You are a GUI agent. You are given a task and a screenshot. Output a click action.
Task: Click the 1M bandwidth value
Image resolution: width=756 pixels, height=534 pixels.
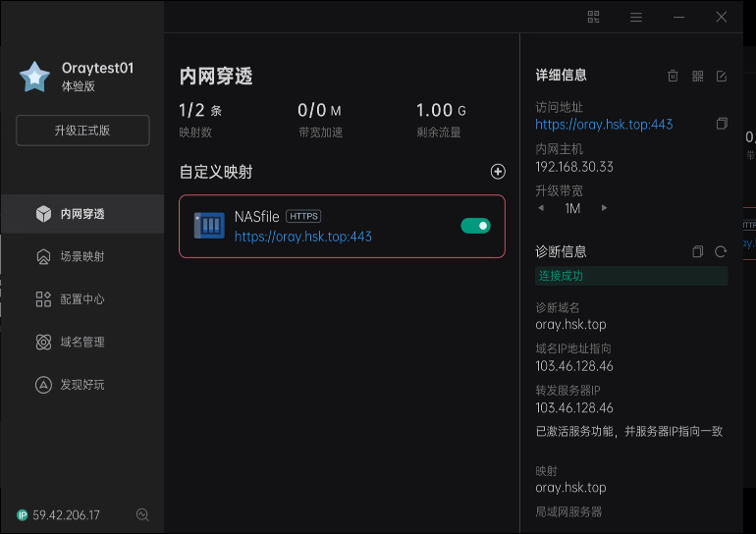tap(572, 208)
